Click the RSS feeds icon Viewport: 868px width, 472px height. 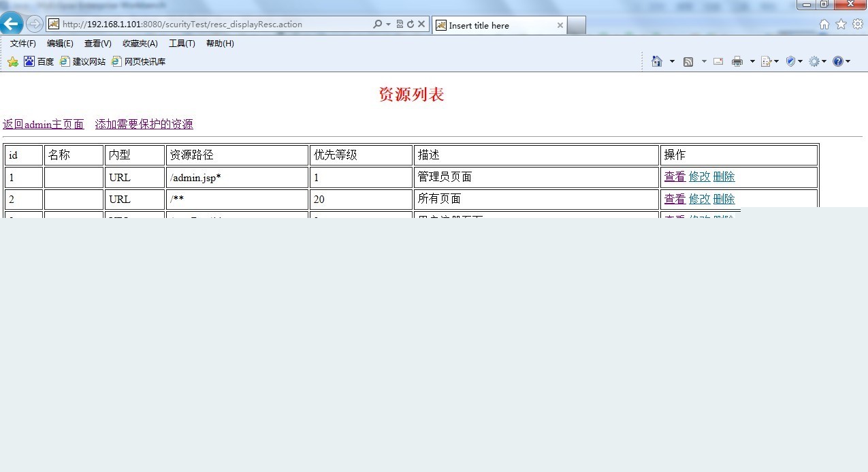click(688, 61)
